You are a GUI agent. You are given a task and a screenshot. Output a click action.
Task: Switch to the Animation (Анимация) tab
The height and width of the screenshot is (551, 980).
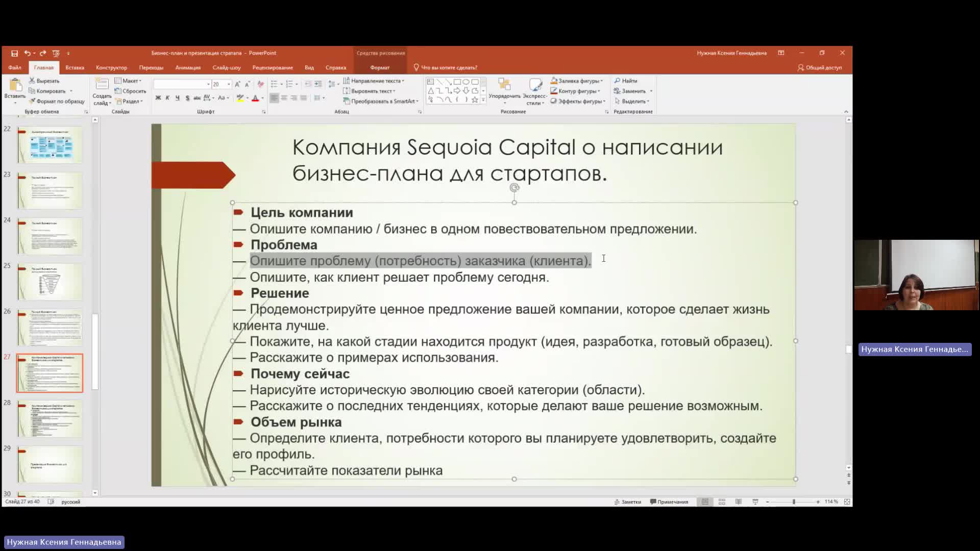(188, 67)
